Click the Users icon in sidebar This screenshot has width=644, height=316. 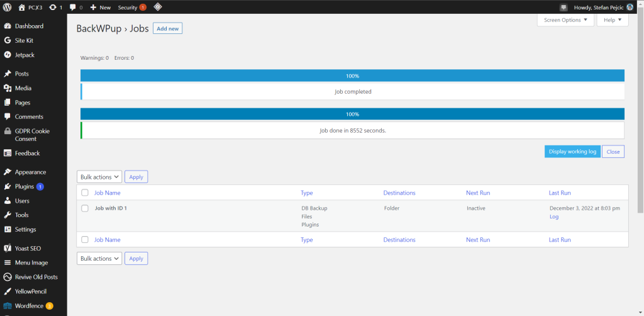coord(8,201)
